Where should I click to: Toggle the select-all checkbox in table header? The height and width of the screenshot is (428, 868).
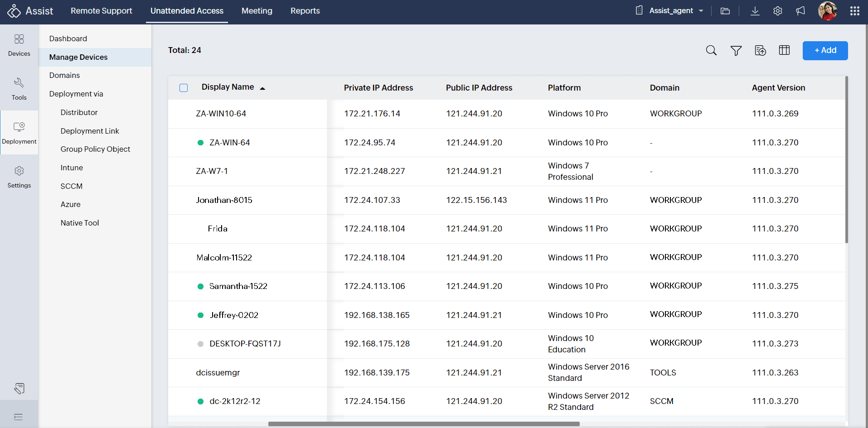(184, 88)
